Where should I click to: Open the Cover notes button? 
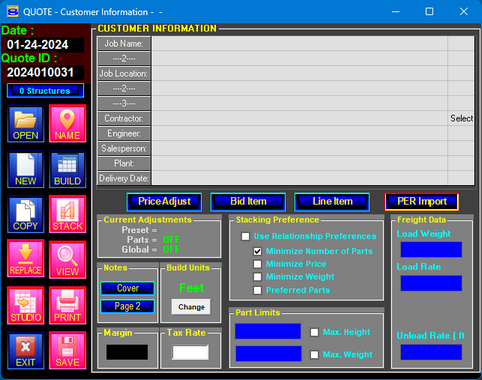(127, 288)
